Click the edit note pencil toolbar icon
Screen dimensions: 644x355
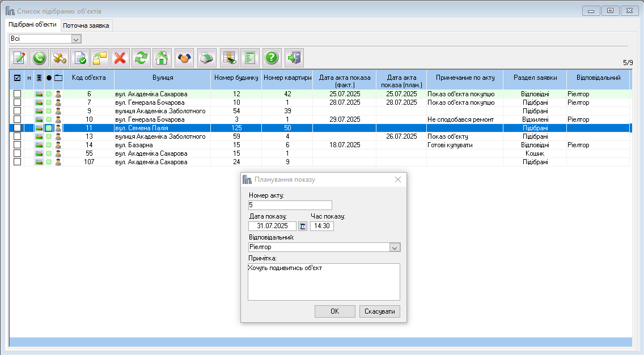coord(19,57)
